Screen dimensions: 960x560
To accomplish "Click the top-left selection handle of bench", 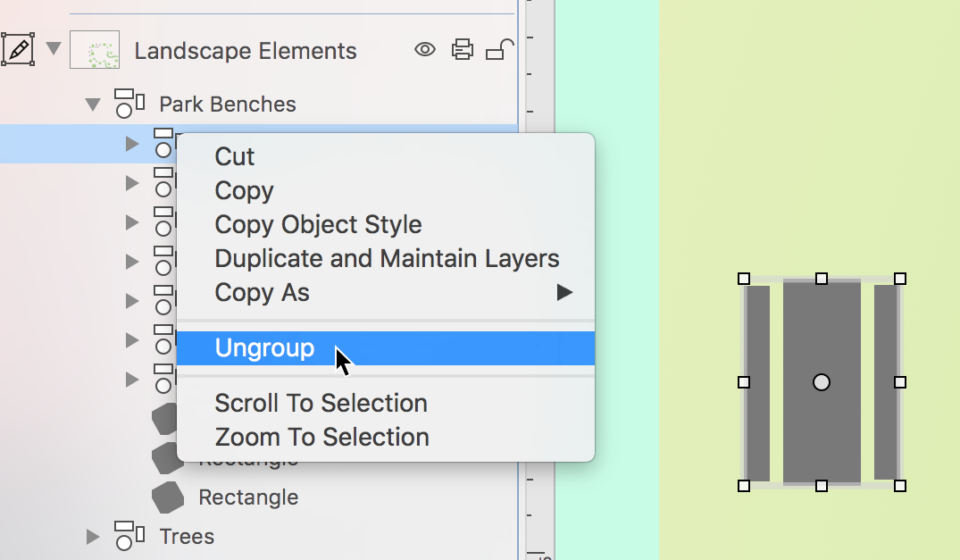I will (x=744, y=279).
